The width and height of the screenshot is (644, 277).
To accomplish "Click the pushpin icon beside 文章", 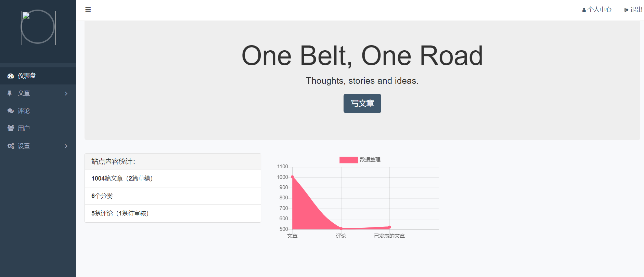I will coord(10,93).
